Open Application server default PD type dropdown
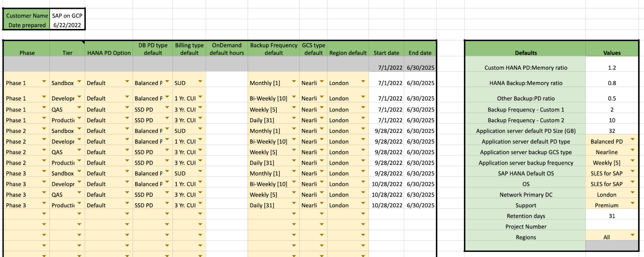 632,140
